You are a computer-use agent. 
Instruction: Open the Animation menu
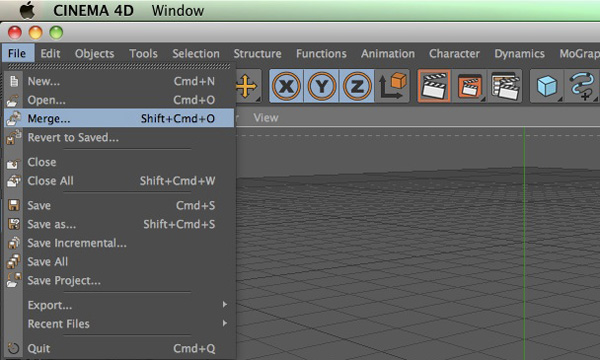[x=388, y=54]
